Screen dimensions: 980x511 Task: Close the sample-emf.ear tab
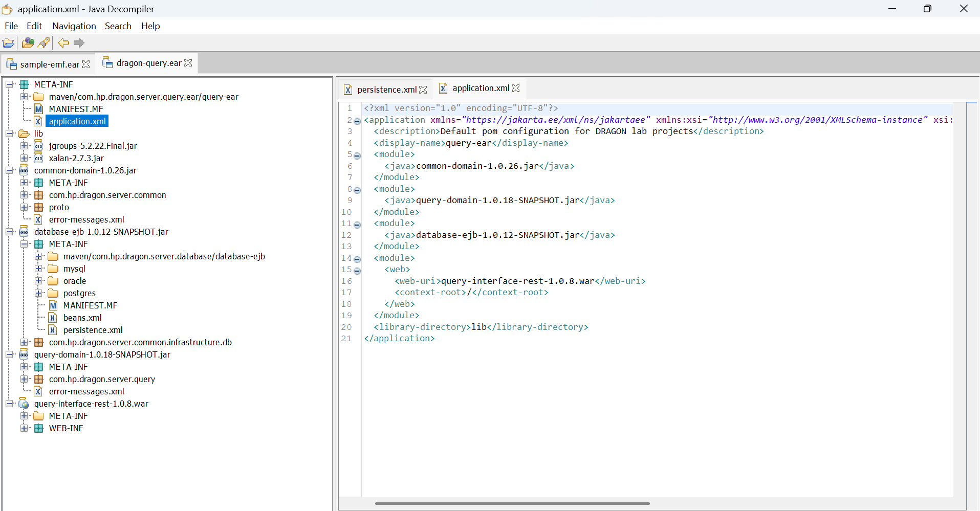tap(86, 64)
